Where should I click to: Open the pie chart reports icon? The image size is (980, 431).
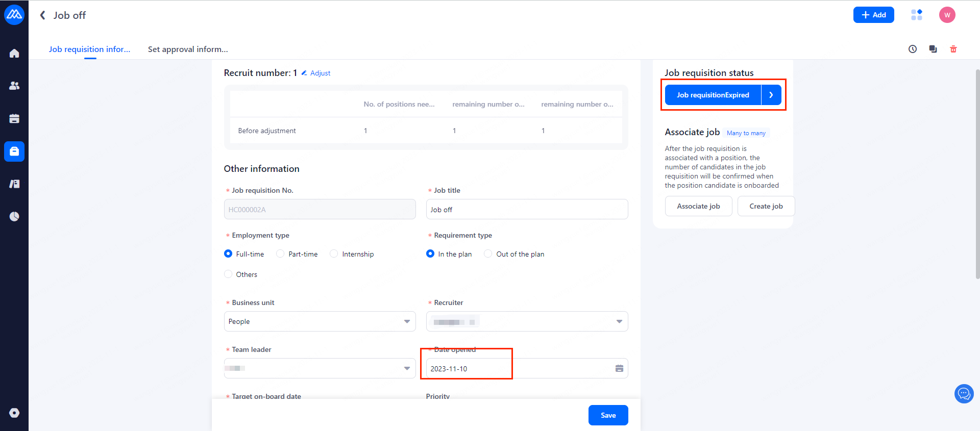click(14, 216)
